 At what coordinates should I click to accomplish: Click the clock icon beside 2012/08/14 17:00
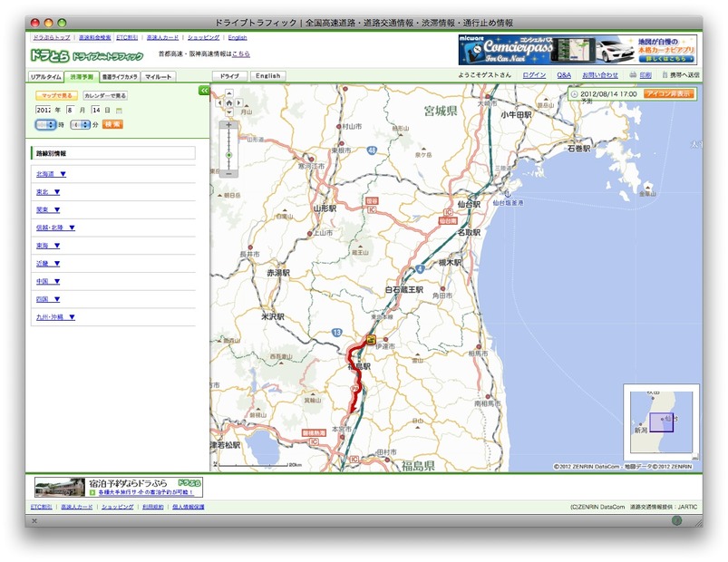click(574, 94)
